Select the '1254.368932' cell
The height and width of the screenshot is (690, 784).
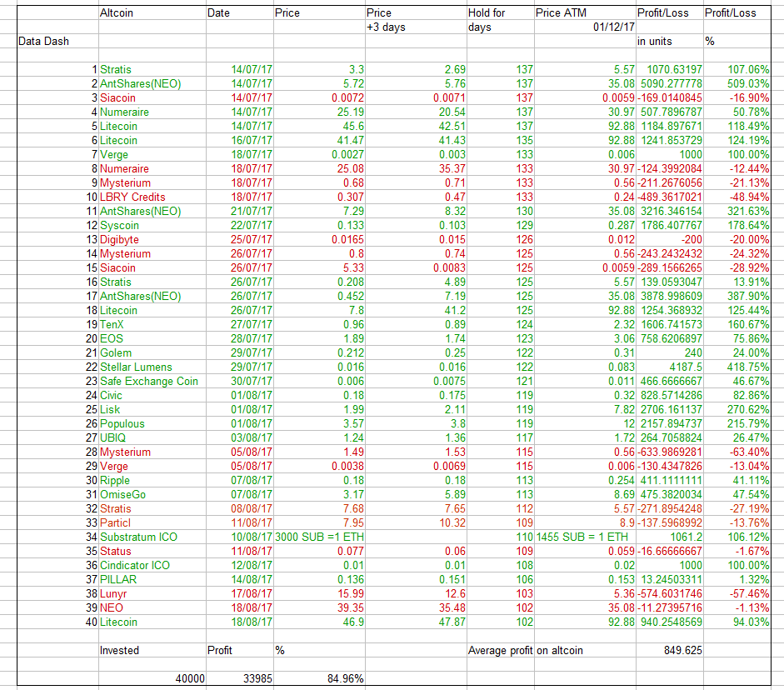click(670, 310)
